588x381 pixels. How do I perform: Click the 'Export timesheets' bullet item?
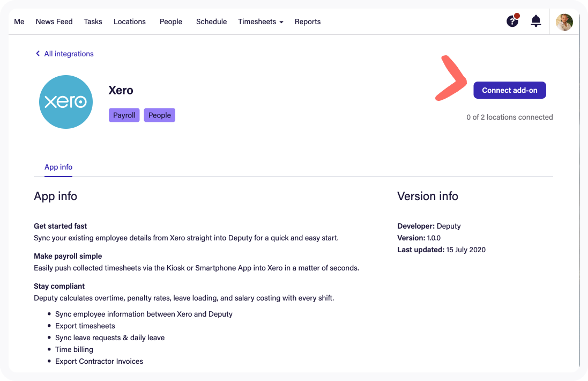[85, 326]
